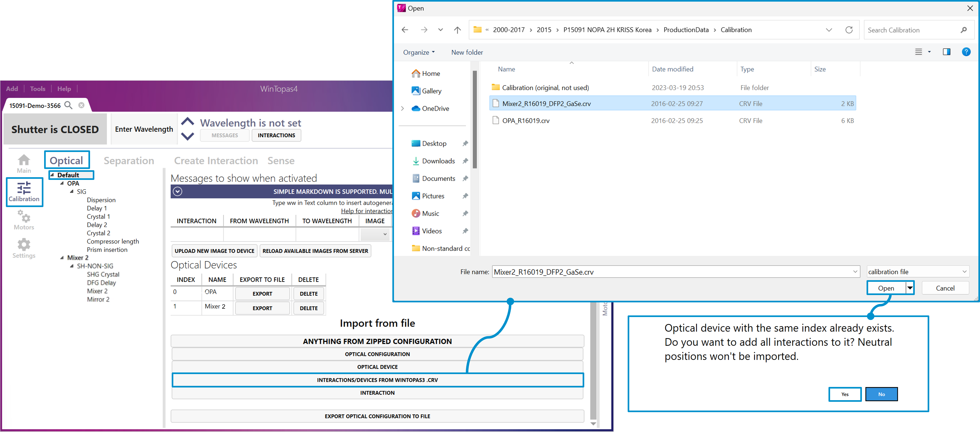Screen dimensions: 980x432
Task: Open the Settings gear icon
Action: tap(24, 248)
